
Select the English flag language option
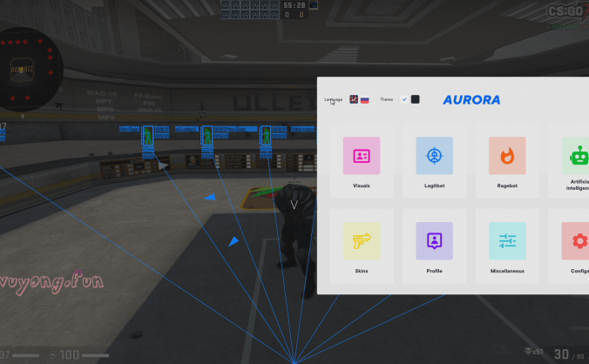click(354, 99)
